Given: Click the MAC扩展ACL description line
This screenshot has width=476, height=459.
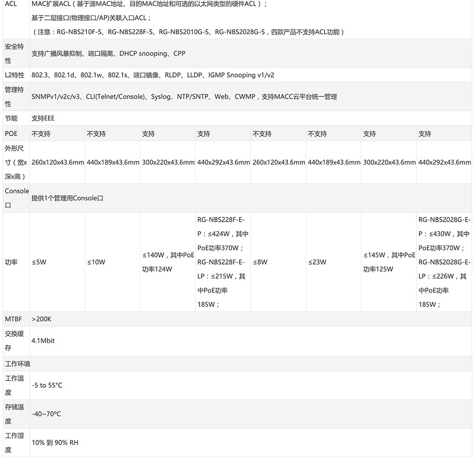Looking at the screenshot, I should [x=150, y=4].
